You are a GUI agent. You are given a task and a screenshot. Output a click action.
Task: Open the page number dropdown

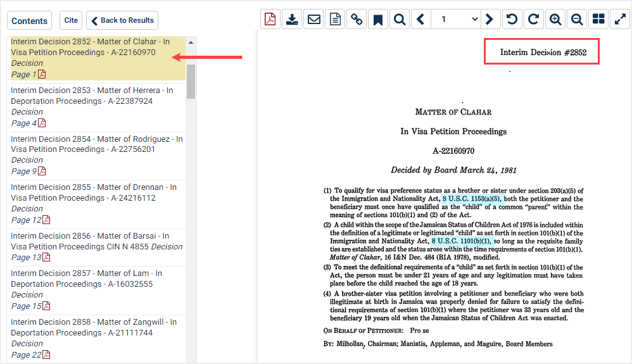(x=455, y=20)
